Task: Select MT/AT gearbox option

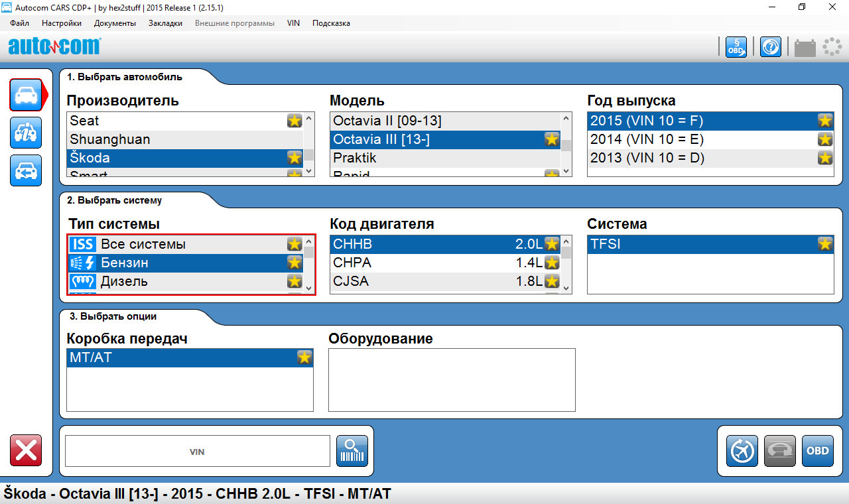Action: pos(190,357)
